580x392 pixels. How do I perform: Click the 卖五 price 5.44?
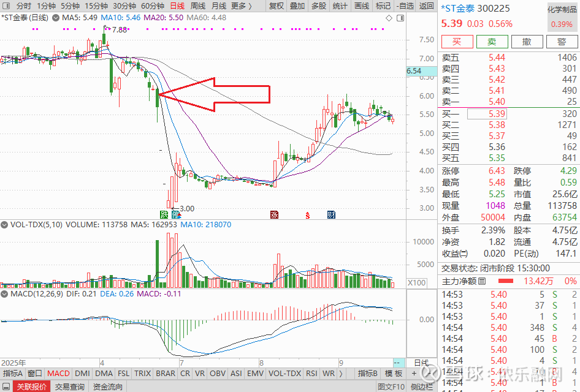(497, 58)
